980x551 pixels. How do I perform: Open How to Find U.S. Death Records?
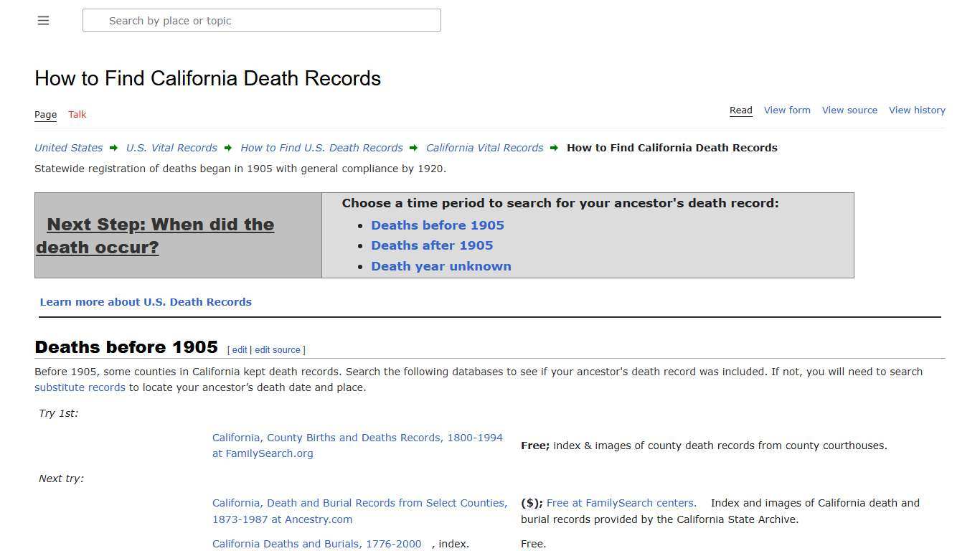[x=321, y=148]
